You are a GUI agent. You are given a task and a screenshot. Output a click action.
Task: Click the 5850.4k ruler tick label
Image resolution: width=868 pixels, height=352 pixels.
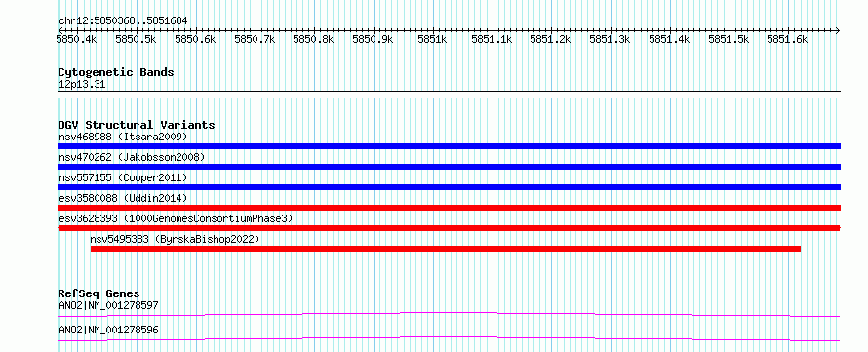pos(77,39)
